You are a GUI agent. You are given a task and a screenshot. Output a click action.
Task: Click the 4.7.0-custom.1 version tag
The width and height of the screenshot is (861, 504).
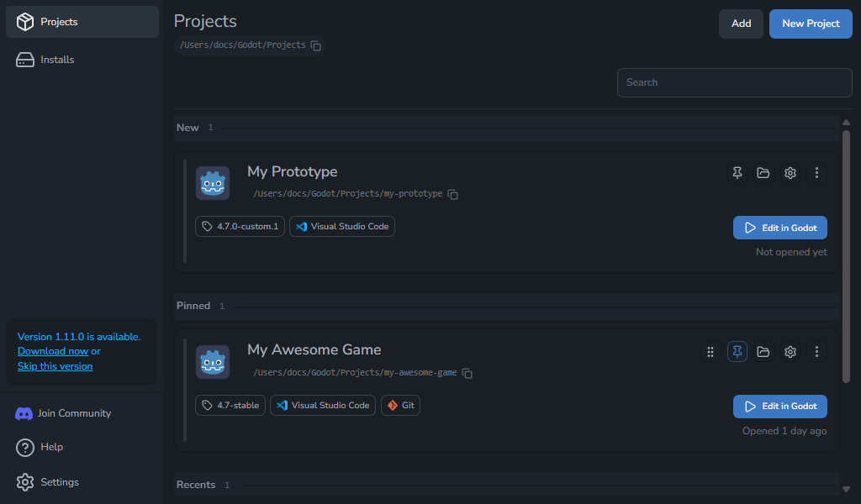240,227
